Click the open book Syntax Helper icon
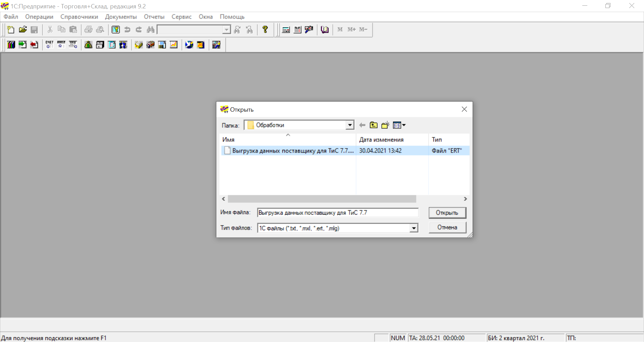The image size is (644, 342). pos(325,30)
